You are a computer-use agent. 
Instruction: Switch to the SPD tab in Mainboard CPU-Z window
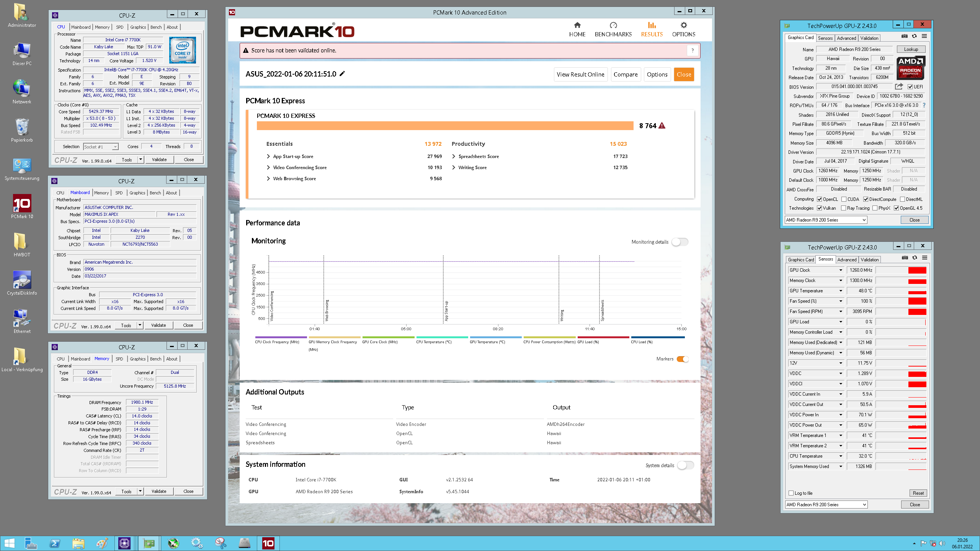(119, 193)
